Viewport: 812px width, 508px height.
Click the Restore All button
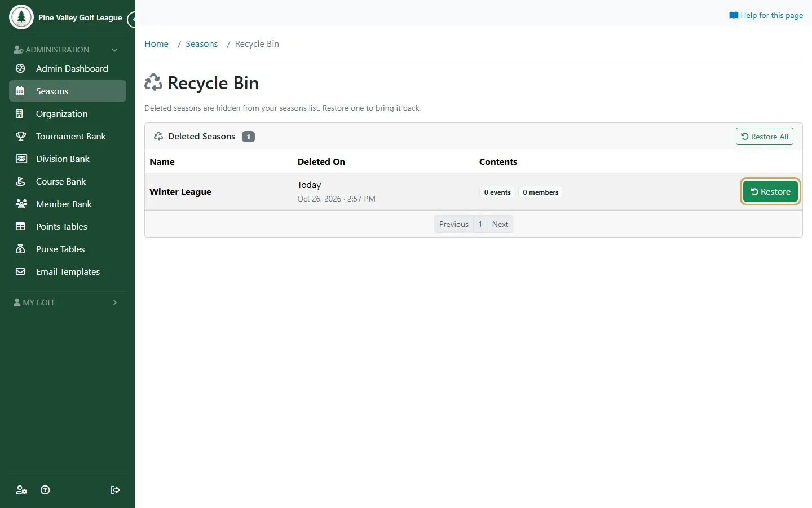click(x=764, y=137)
